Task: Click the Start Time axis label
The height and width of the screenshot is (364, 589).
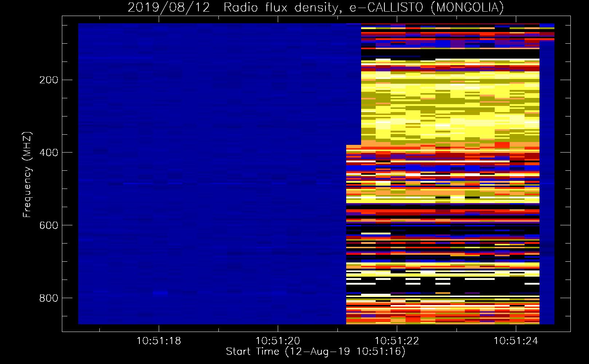Action: coord(316,352)
